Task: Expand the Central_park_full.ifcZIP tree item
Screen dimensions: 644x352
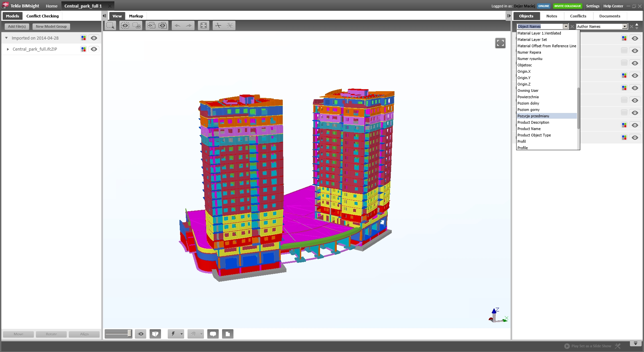Action: tap(8, 49)
